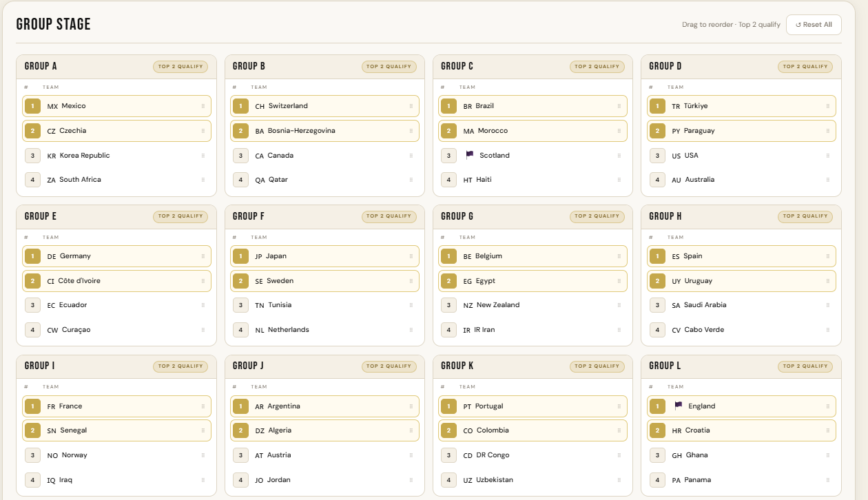The height and width of the screenshot is (500, 868).
Task: Click the drag handle next to Switzerland
Action: pos(411,106)
